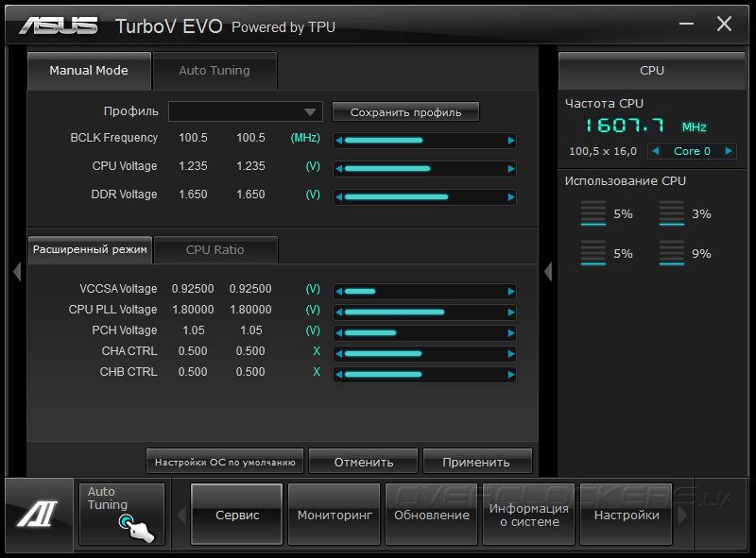756x558 pixels.
Task: Open the Обновление menu button
Action: click(432, 515)
